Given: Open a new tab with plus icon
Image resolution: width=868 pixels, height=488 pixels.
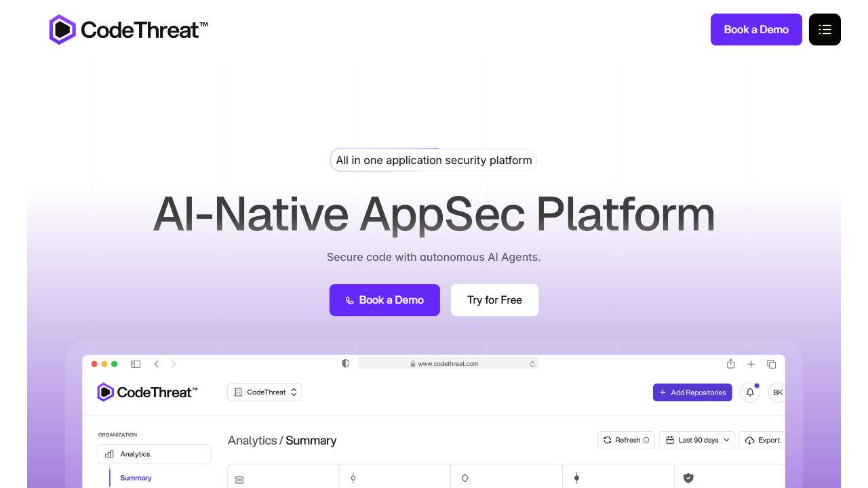Looking at the screenshot, I should click(x=751, y=364).
